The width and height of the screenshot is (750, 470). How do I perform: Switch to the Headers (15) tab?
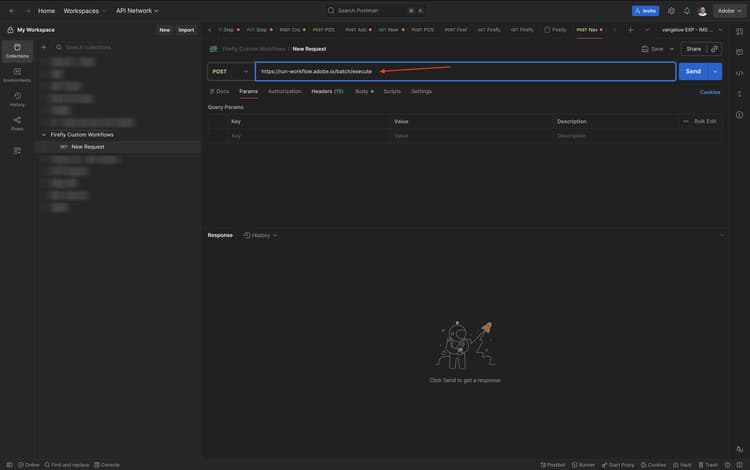click(327, 91)
